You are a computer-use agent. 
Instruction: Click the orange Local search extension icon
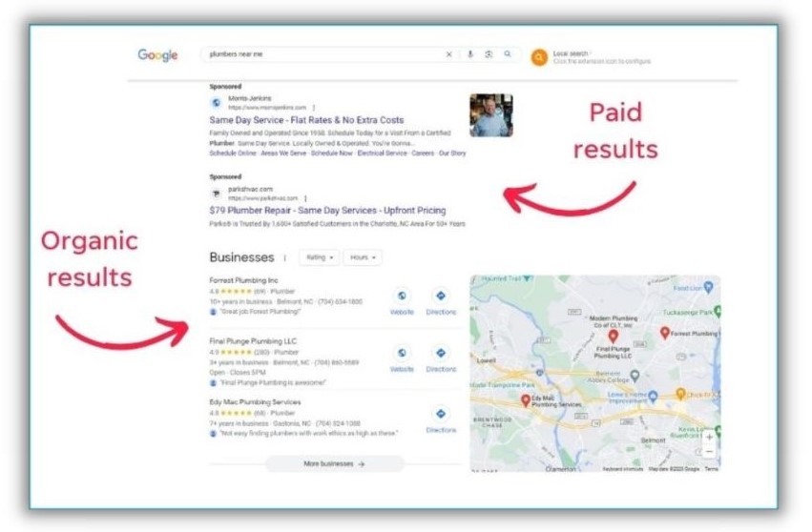[x=539, y=57]
